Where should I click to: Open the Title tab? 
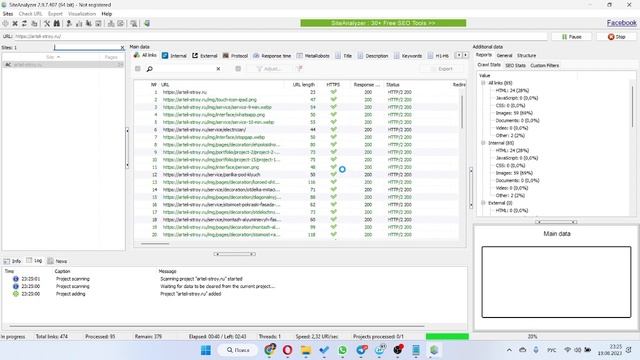[x=344, y=56]
